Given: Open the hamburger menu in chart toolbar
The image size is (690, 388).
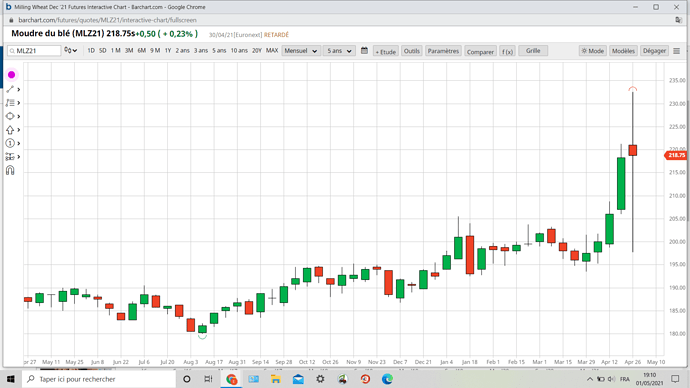Looking at the screenshot, I should 677,51.
